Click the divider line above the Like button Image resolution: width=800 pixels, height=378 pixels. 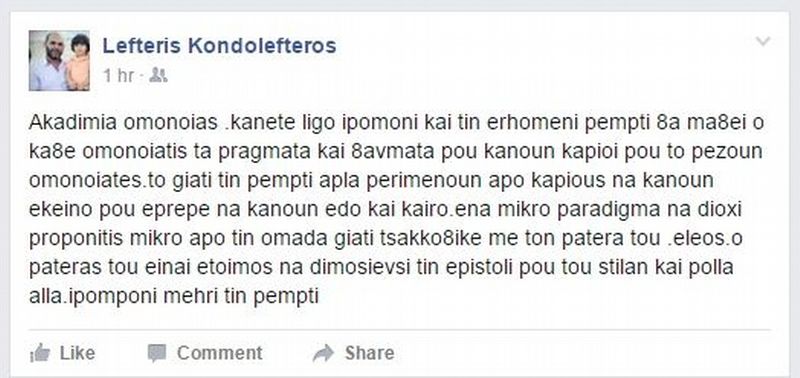pos(400,330)
